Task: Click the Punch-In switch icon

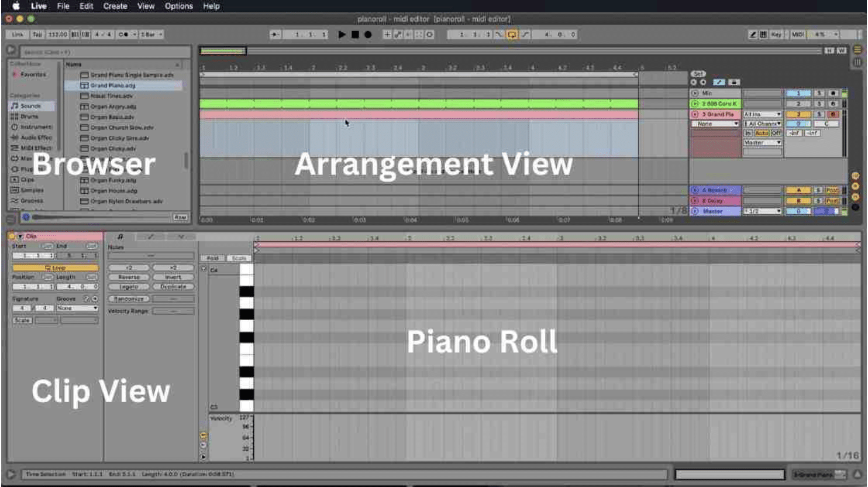Action: [x=499, y=35]
